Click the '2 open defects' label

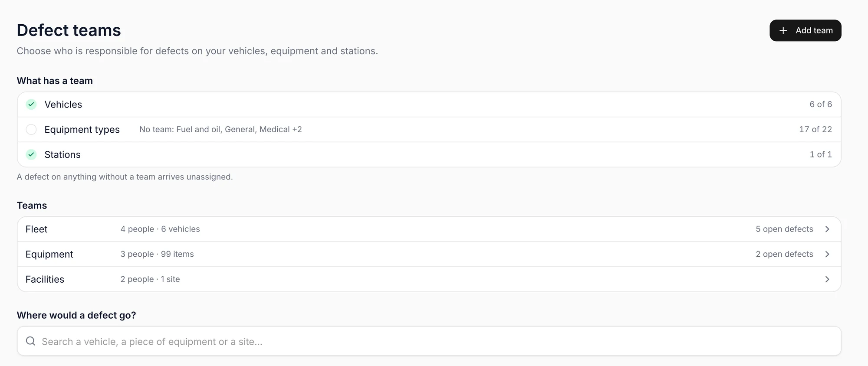coord(784,254)
